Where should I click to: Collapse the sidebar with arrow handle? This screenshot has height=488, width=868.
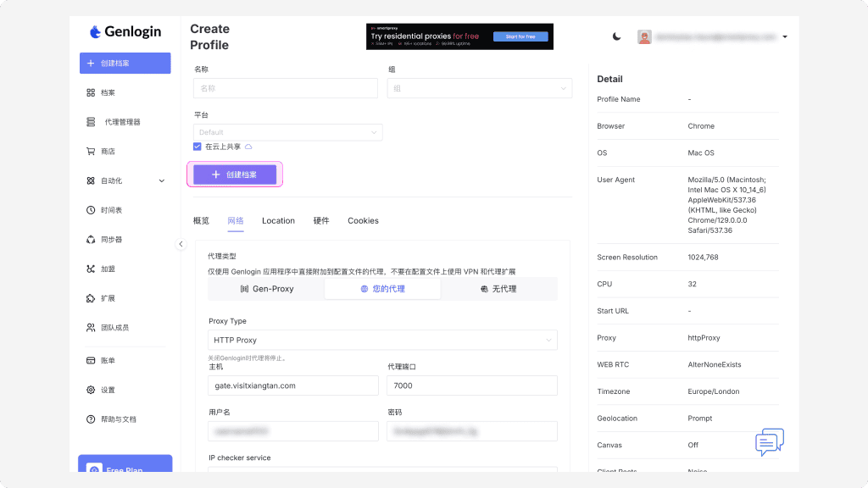pyautogui.click(x=181, y=244)
